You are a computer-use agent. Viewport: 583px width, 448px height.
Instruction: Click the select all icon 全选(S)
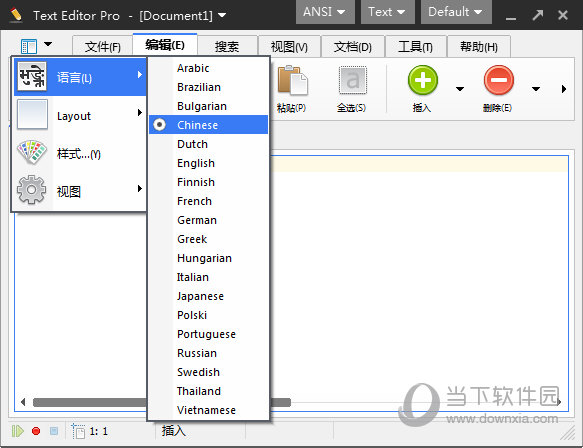[x=352, y=80]
